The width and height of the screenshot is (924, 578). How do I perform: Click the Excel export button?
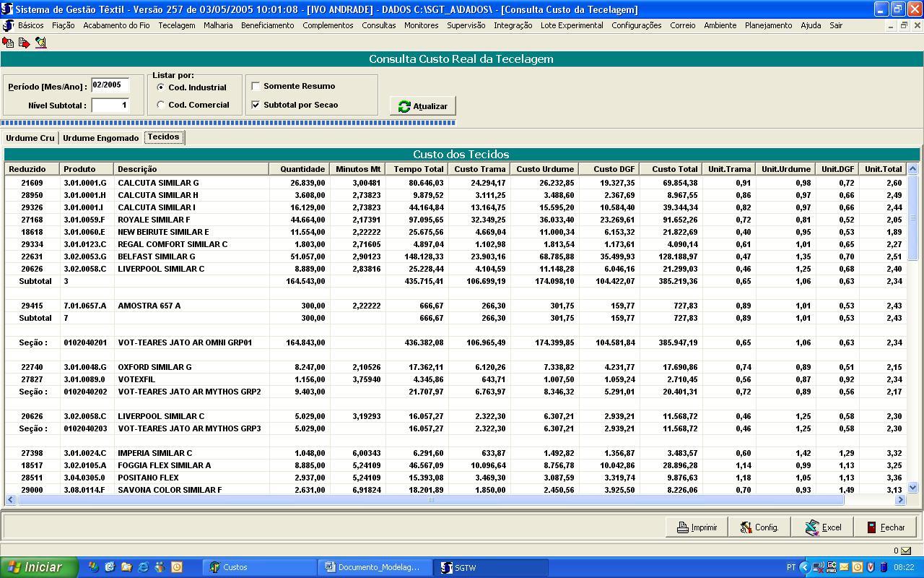point(823,527)
